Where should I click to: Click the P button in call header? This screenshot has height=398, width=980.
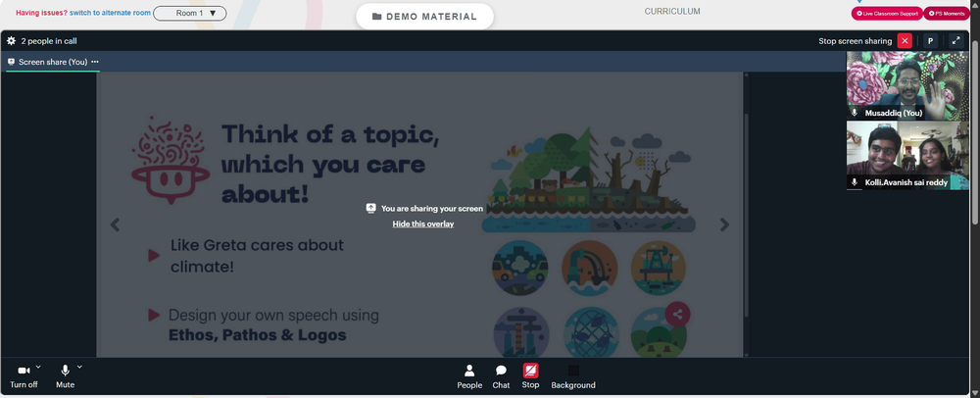[930, 40]
